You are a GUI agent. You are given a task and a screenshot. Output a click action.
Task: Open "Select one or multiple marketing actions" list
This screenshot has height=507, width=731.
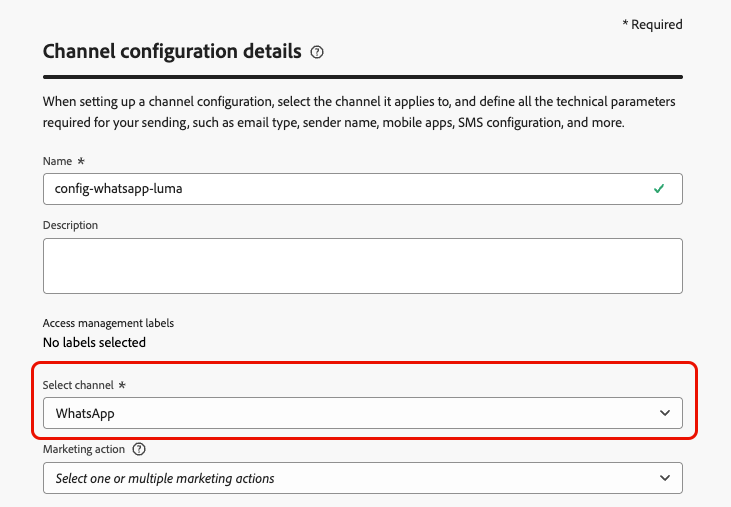point(350,478)
